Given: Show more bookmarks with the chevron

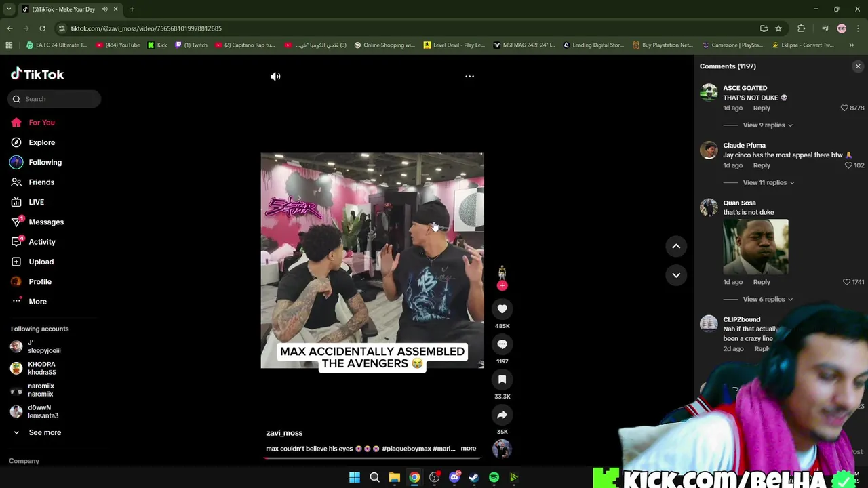Looking at the screenshot, I should point(851,45).
